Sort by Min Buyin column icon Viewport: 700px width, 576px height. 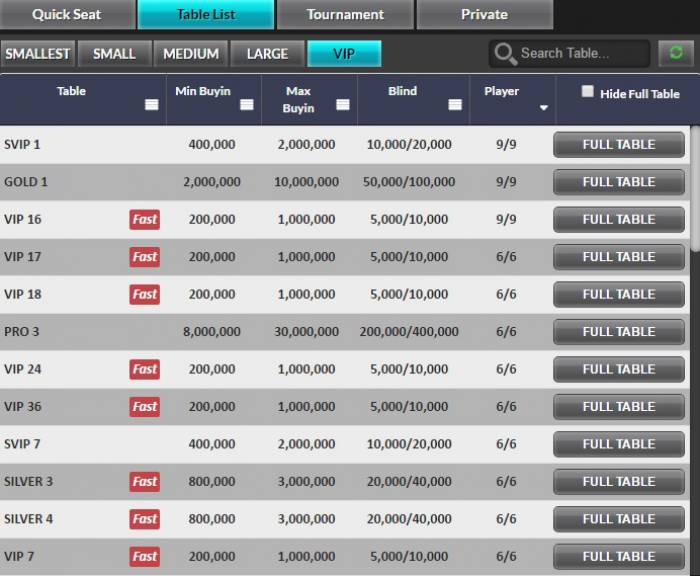click(x=247, y=104)
